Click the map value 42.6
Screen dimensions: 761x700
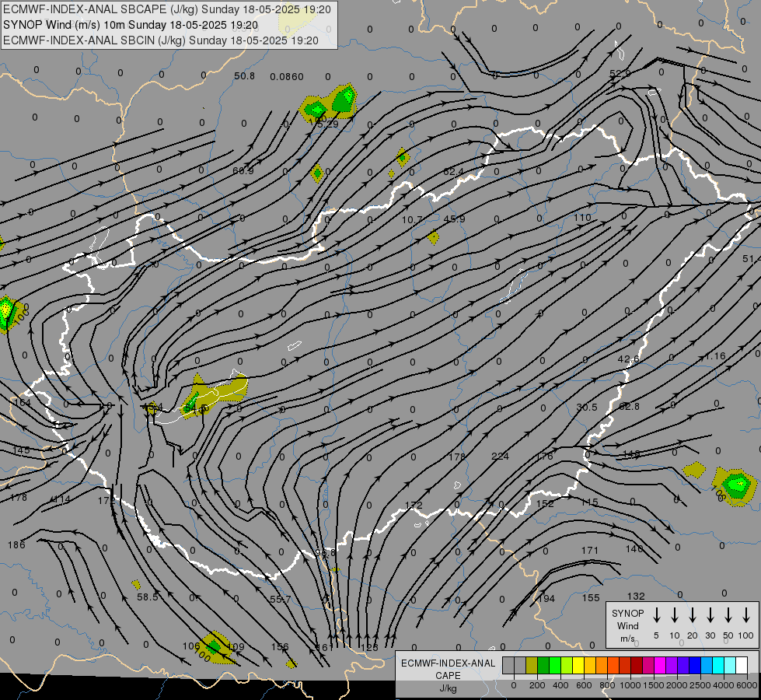[x=629, y=359]
